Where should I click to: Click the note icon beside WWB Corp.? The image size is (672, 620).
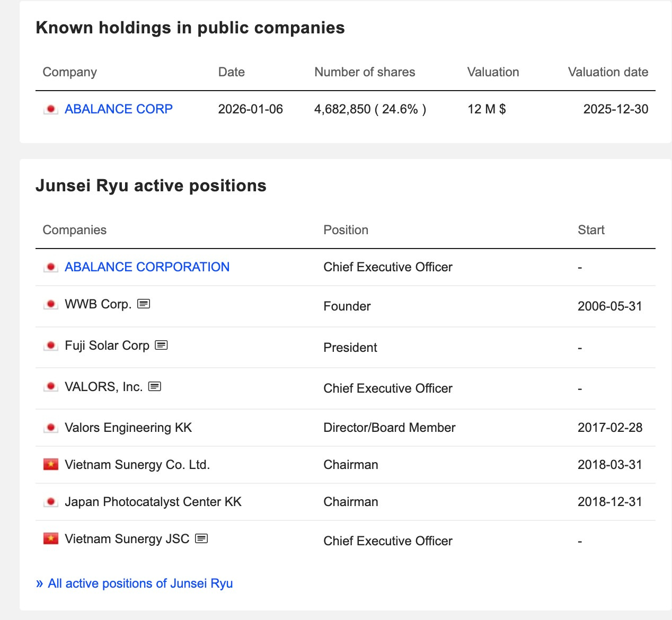(144, 304)
